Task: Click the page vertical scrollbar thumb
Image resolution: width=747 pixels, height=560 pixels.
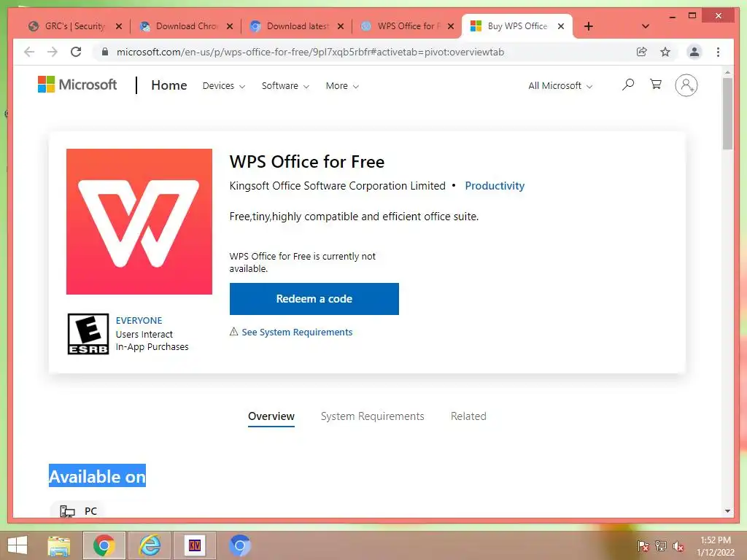Action: (x=727, y=114)
